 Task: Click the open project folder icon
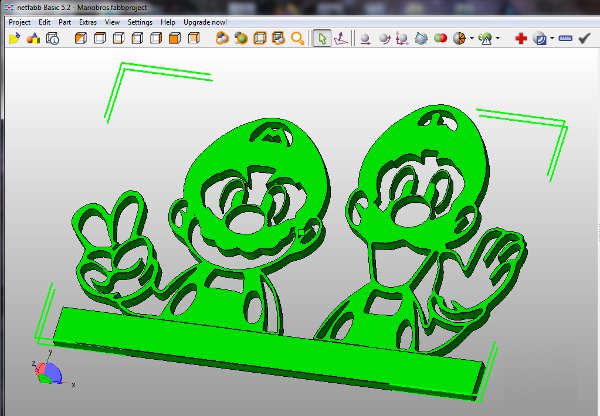coord(14,38)
